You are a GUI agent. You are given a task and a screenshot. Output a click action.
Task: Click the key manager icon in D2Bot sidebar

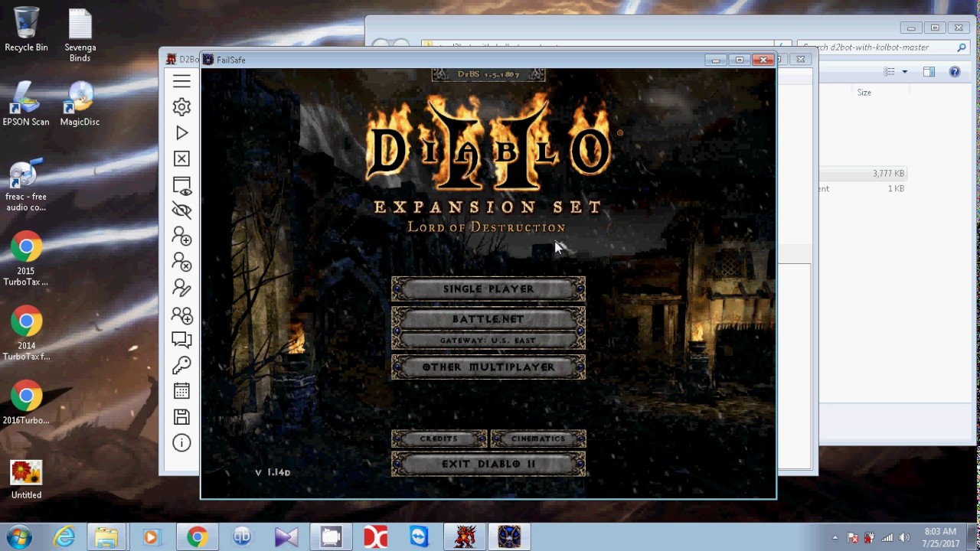(181, 365)
